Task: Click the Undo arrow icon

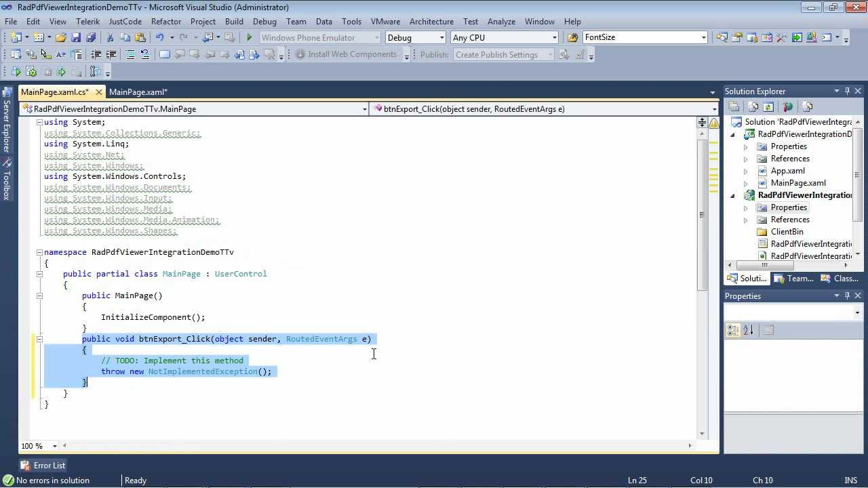Action: (x=160, y=37)
